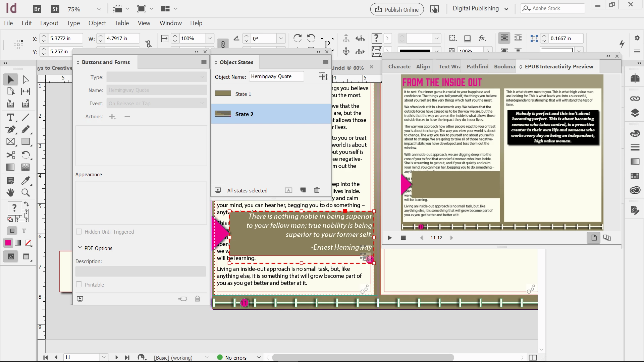The height and width of the screenshot is (362, 644).
Task: Select the Scissors tool
Action: tap(10, 155)
